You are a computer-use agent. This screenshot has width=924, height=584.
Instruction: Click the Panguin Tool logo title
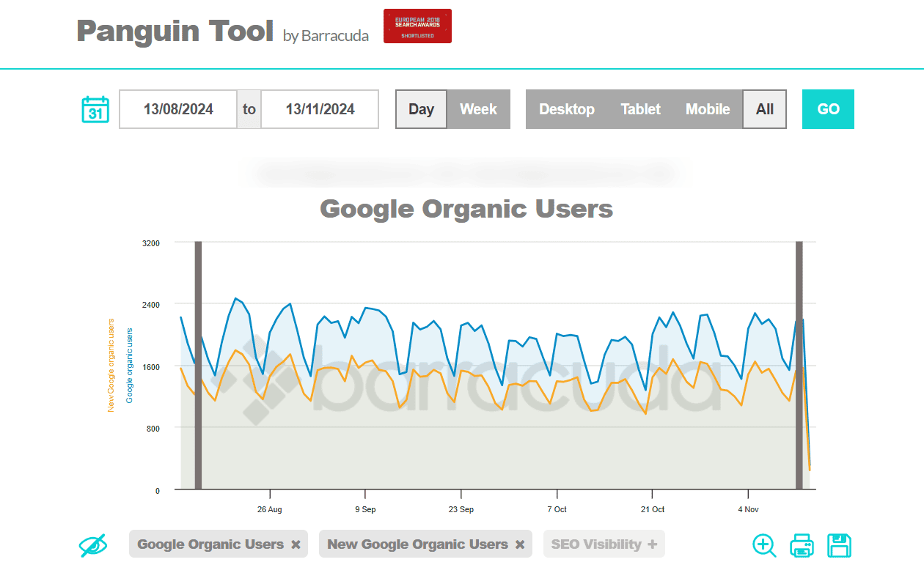click(x=175, y=31)
